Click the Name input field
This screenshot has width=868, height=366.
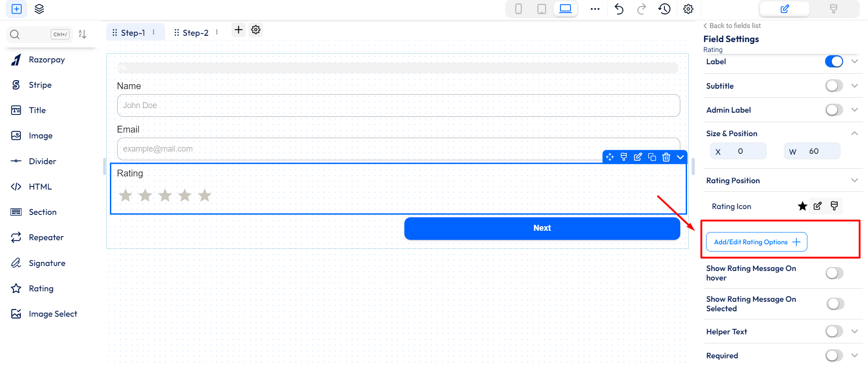pyautogui.click(x=398, y=105)
